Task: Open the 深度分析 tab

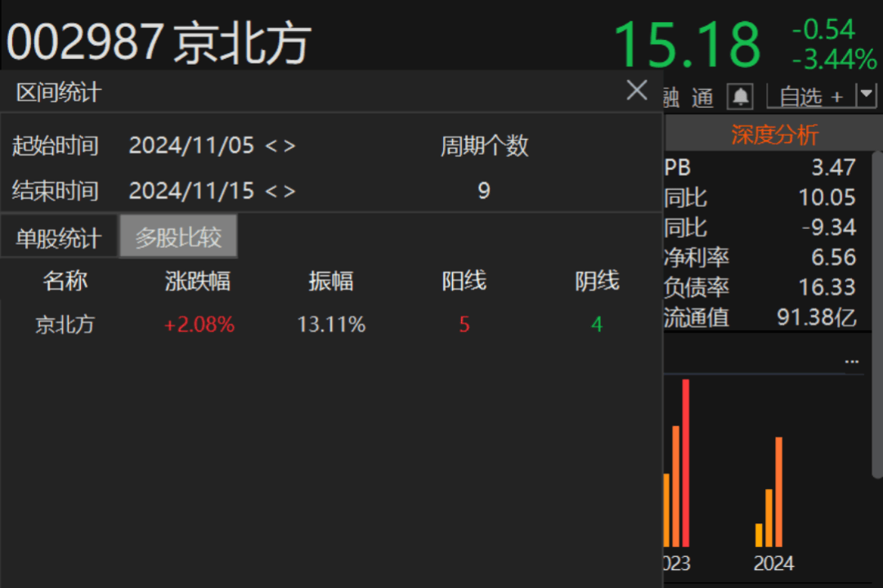Action: tap(773, 135)
